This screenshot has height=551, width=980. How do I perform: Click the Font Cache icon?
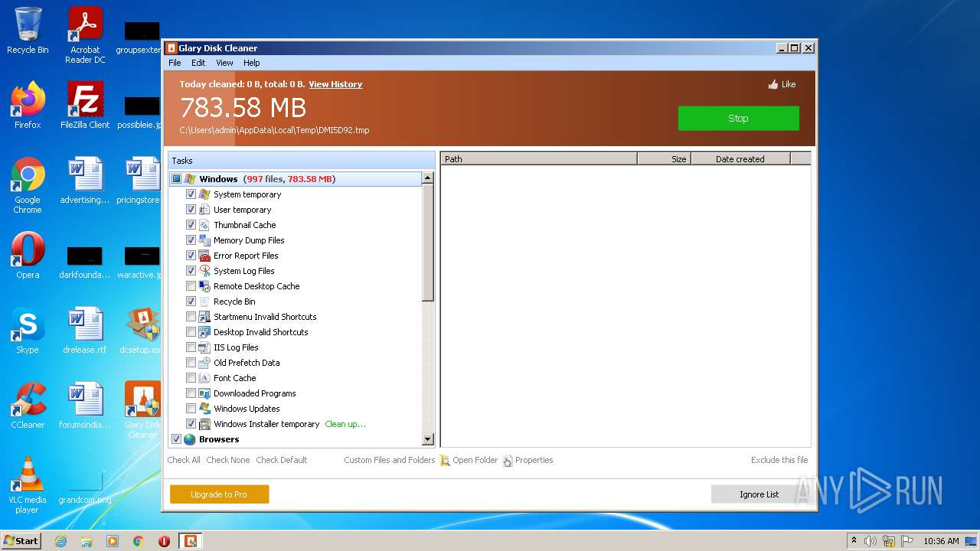pyautogui.click(x=204, y=378)
